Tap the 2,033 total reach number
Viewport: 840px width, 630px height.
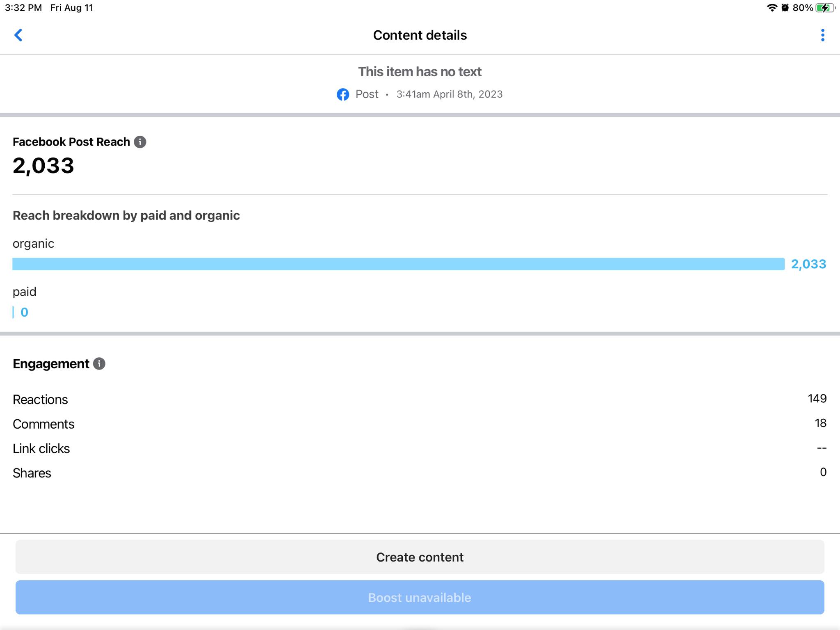point(43,166)
